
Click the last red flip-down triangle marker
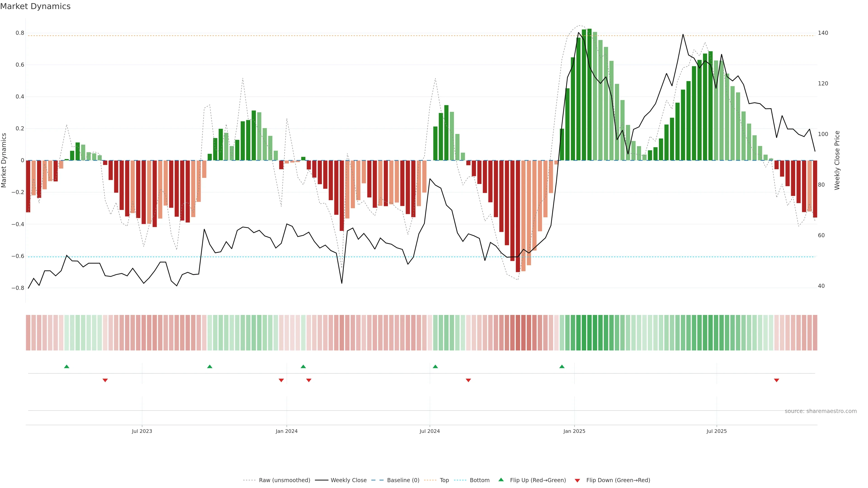point(776,380)
